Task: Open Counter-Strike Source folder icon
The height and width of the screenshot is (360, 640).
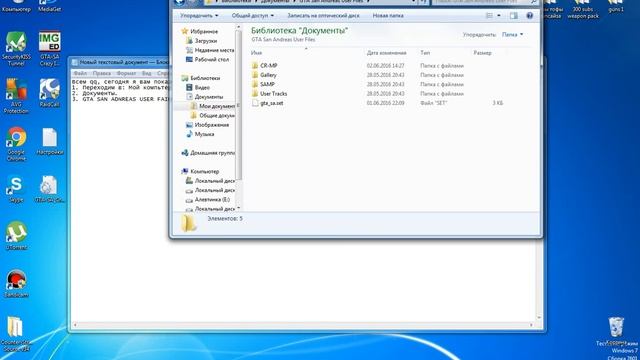Action: coord(16,334)
